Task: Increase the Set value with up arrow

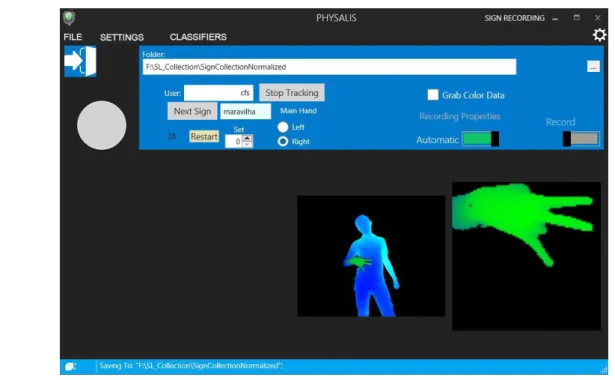Action: click(247, 138)
